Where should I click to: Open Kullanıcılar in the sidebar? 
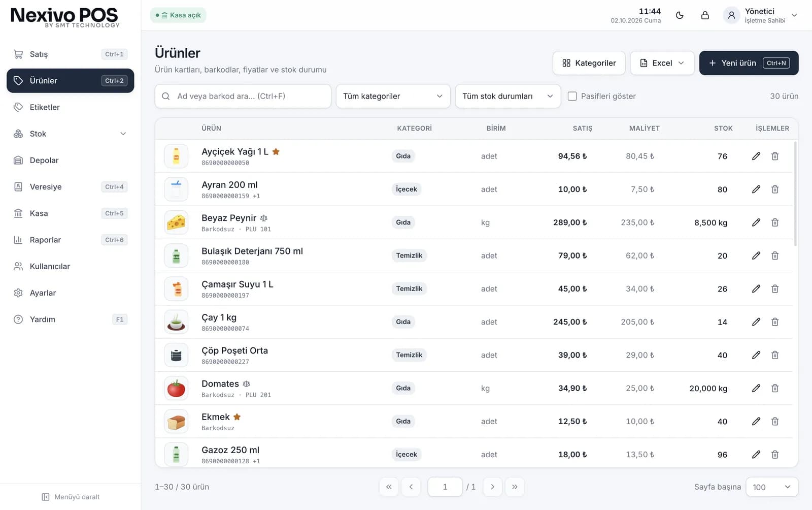[70, 267]
